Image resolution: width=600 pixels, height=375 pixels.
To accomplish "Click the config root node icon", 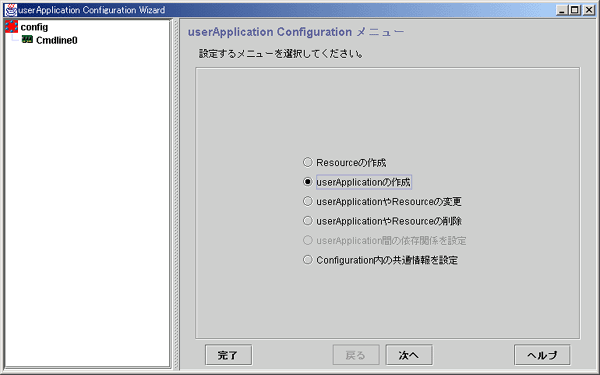I will (x=11, y=27).
